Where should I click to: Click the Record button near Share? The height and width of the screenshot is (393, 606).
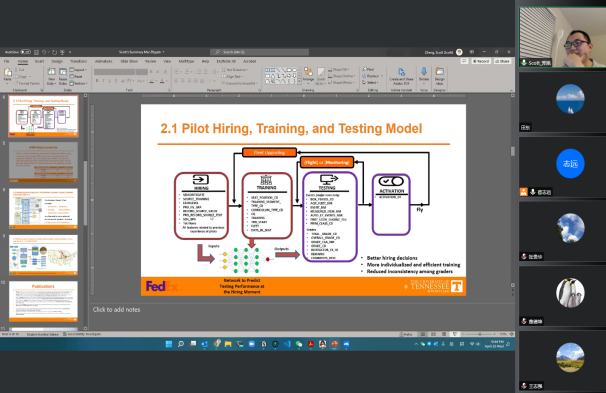(481, 61)
